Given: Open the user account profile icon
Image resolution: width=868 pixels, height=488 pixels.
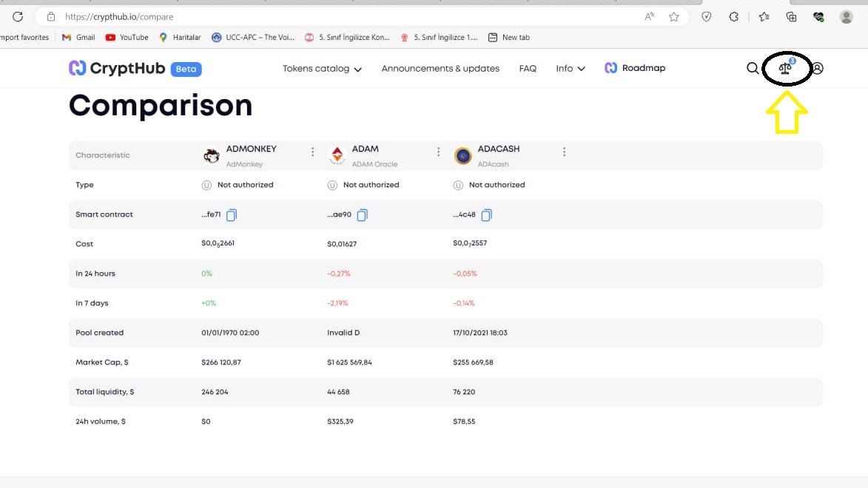Looking at the screenshot, I should click(818, 68).
